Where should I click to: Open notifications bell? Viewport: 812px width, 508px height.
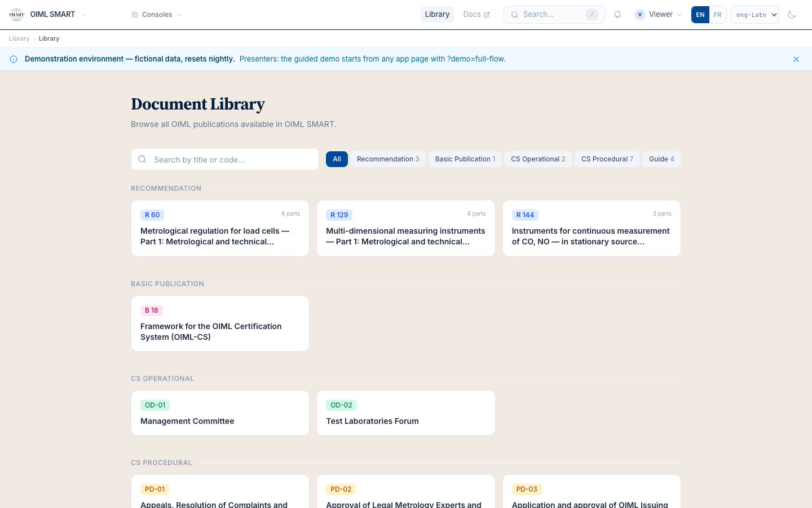click(617, 15)
